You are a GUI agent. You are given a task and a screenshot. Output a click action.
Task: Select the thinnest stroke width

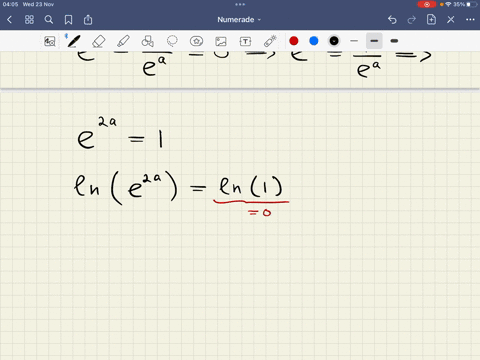coord(354,41)
